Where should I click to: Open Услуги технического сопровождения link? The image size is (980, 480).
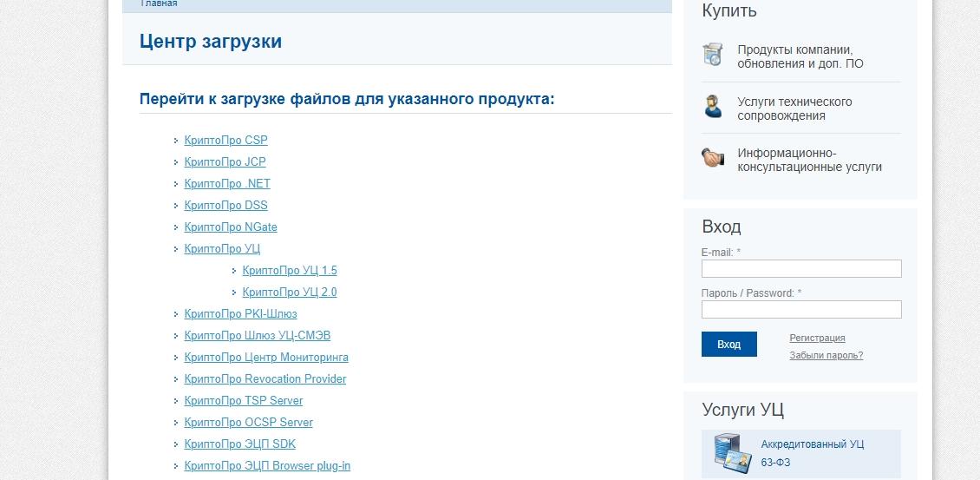794,108
